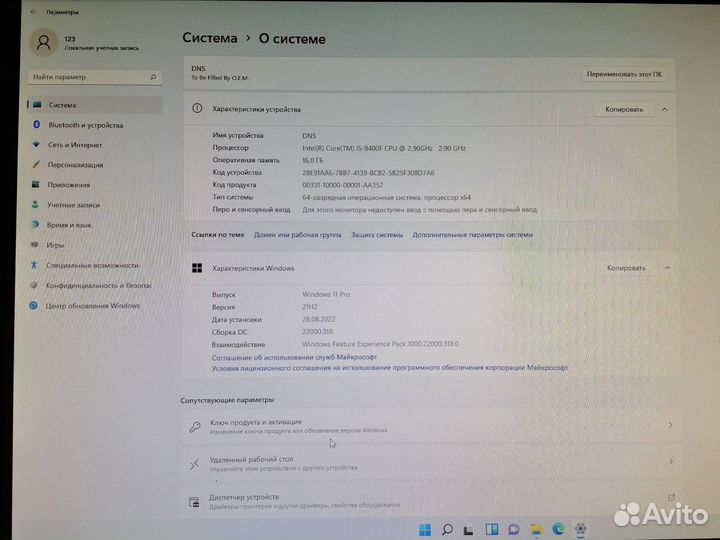Viewport: 720px width, 540px height.
Task: Click processor value Intel Core i5-9400F
Action: point(384,148)
